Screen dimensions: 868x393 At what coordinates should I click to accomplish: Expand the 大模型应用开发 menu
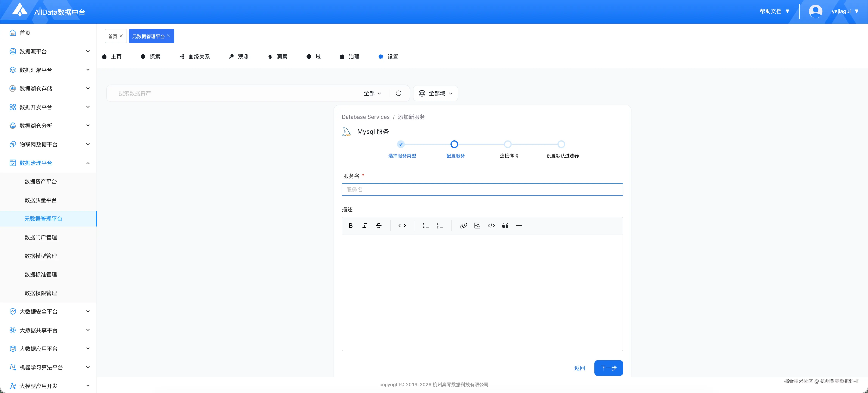coord(88,386)
